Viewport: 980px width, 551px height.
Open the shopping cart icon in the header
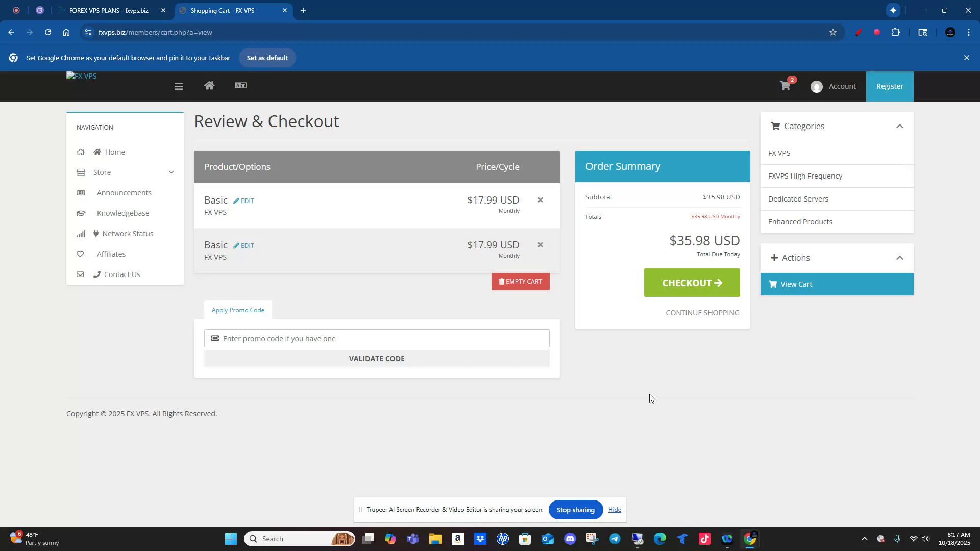click(x=785, y=86)
